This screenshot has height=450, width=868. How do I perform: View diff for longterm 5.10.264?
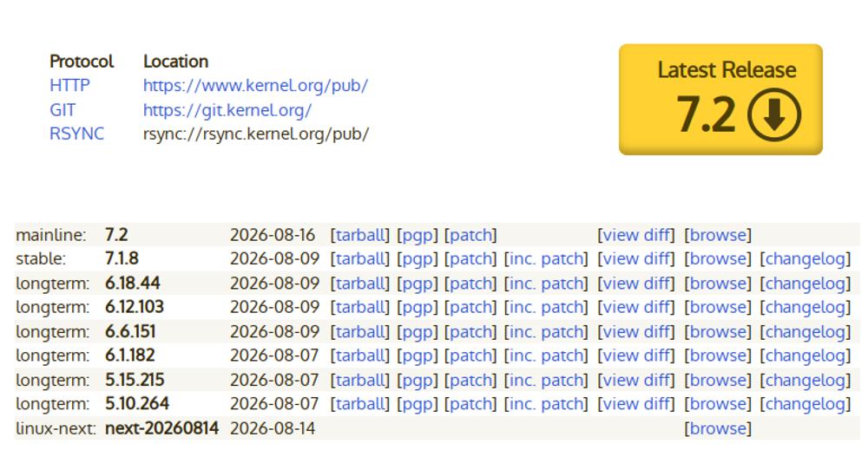636,403
